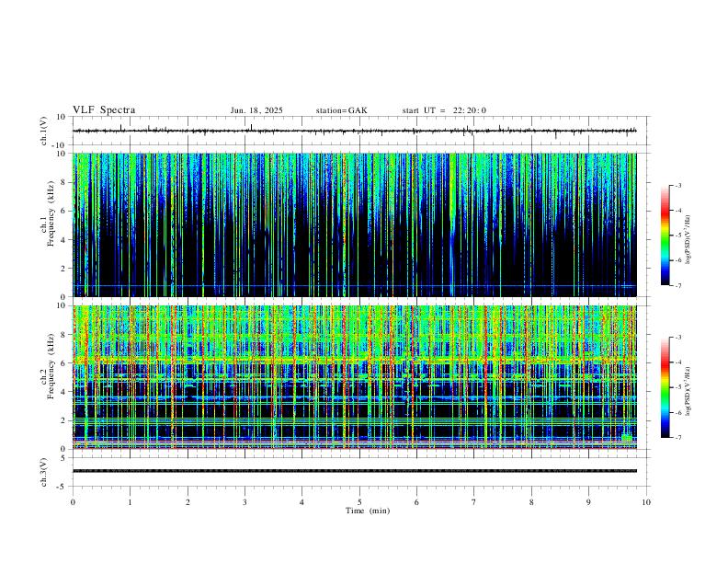Screen dimensions: 728x563
Task: Click the '-7' label on ch.2 colorbar
Action: [x=677, y=438]
